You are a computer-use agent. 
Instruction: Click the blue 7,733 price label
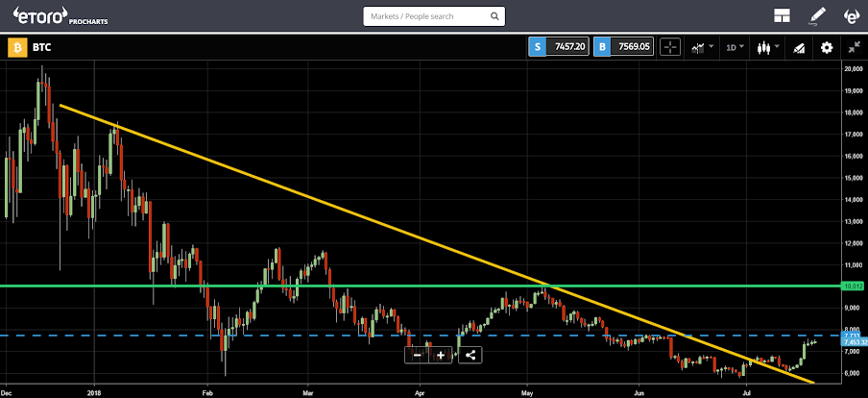click(x=852, y=336)
